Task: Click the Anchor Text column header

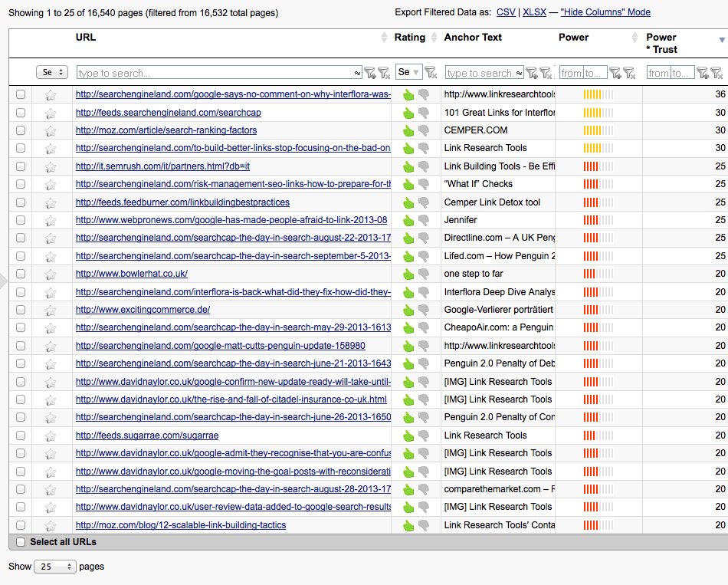Action: pyautogui.click(x=473, y=37)
